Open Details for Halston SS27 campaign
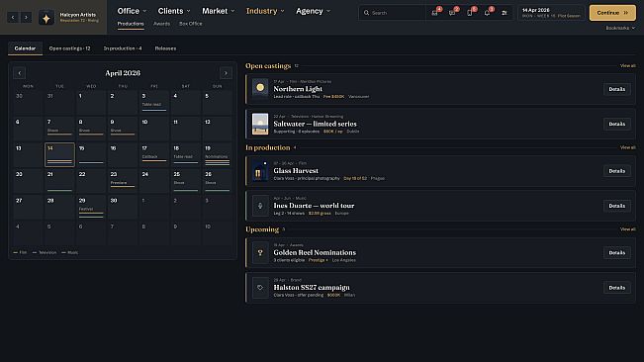 pos(617,288)
